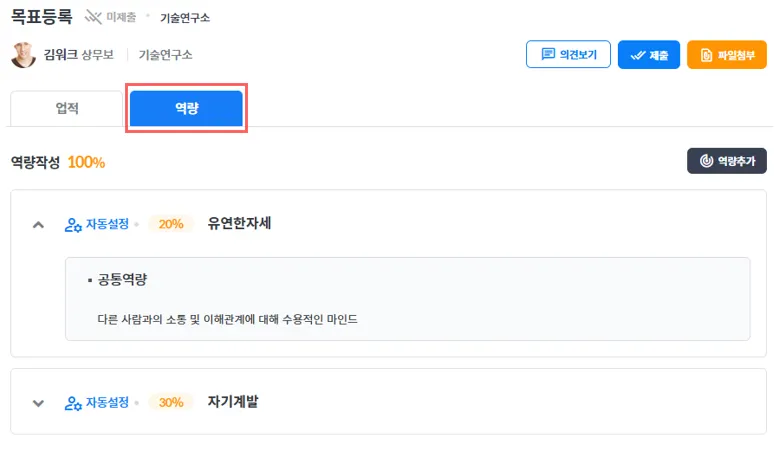Add a competency with 역량추가
777x475 pixels.
pyautogui.click(x=726, y=160)
